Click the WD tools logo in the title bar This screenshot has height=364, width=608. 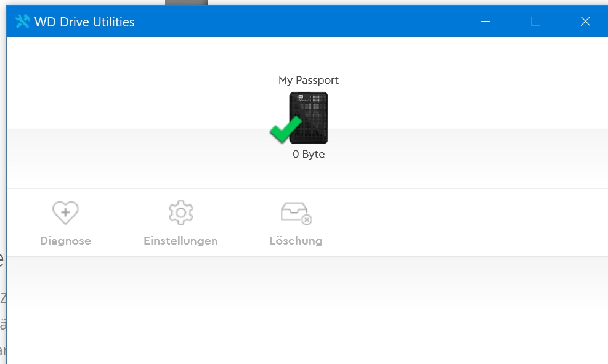coord(23,21)
